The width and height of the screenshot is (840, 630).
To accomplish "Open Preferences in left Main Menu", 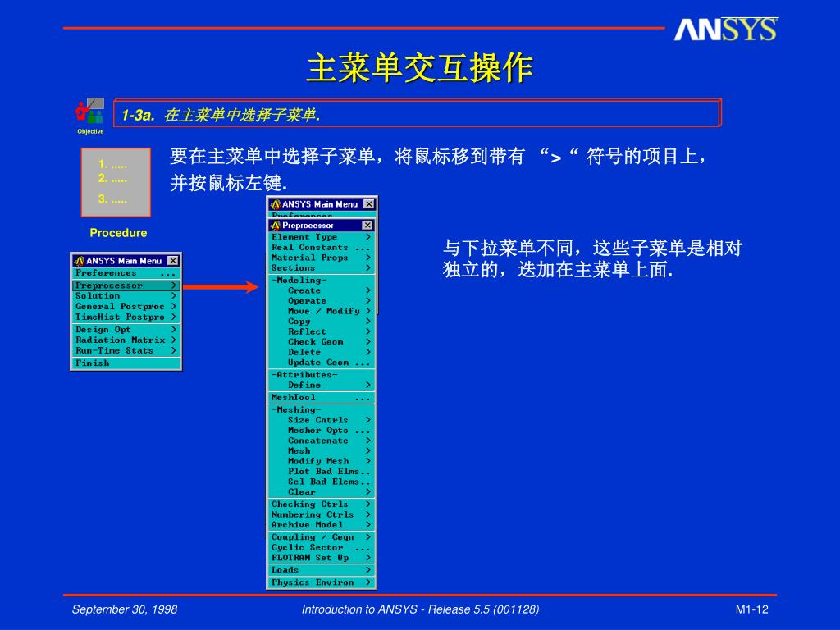I will (126, 273).
